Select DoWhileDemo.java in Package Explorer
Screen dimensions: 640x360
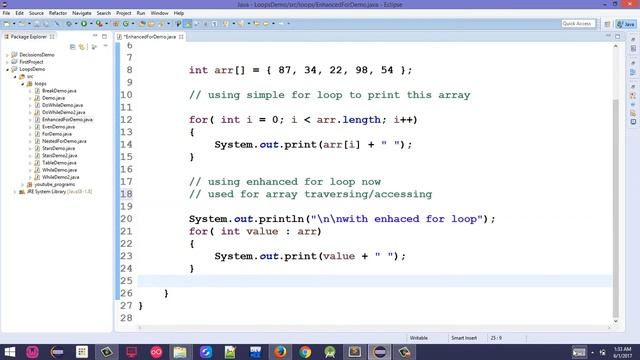(62, 105)
